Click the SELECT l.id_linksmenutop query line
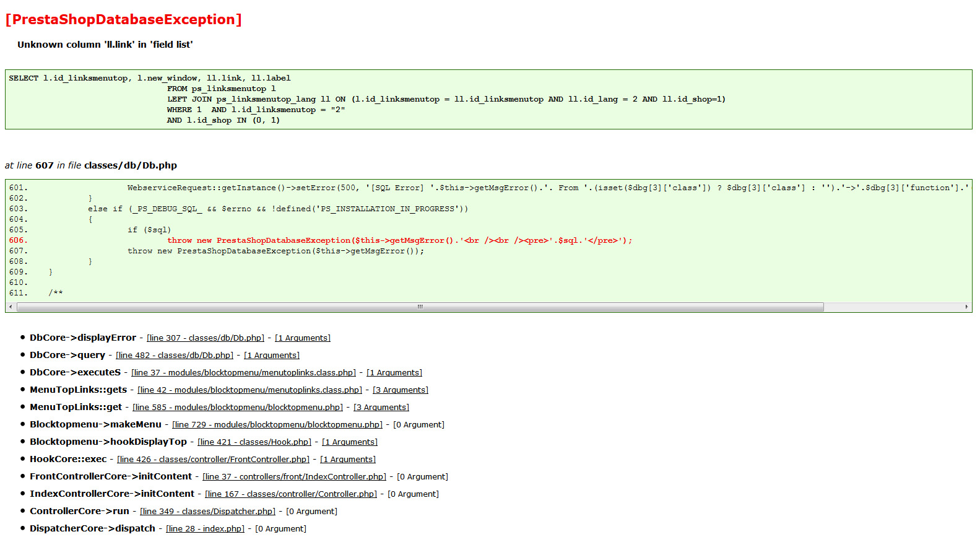Viewport: 980px width, 542px height. (150, 78)
